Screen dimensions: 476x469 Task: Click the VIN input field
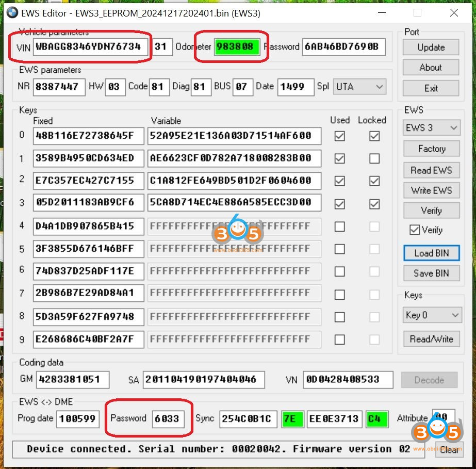click(x=90, y=47)
